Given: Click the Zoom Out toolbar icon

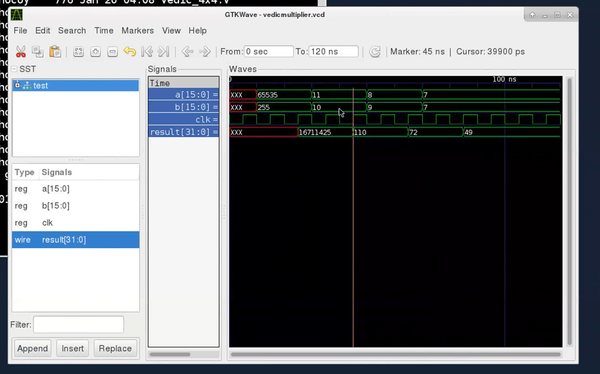Looking at the screenshot, I should 112,52.
